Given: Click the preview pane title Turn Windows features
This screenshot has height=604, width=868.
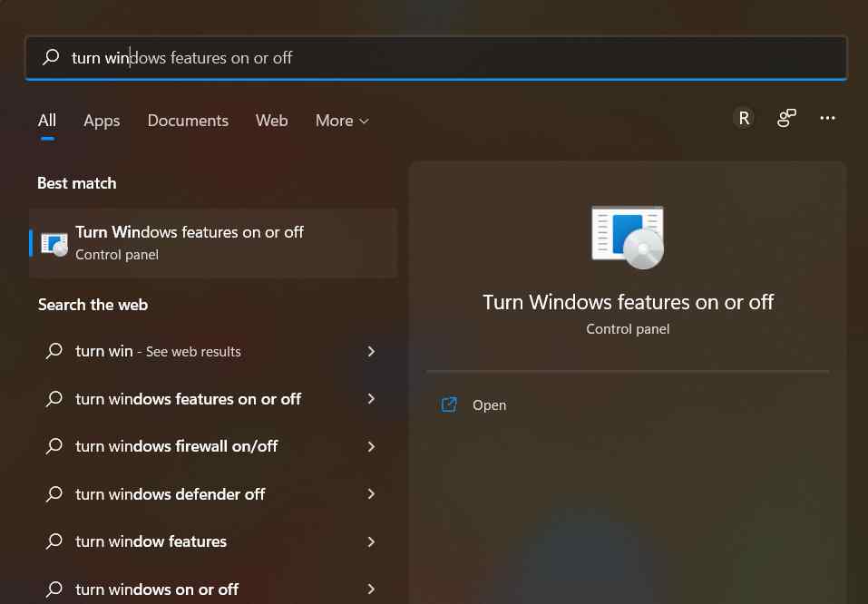Looking at the screenshot, I should [x=628, y=302].
